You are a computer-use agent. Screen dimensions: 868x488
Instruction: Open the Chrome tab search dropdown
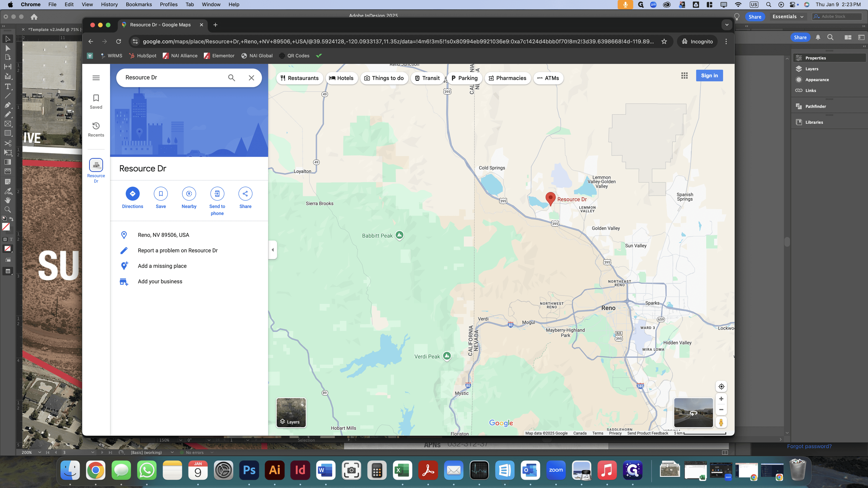click(x=727, y=25)
